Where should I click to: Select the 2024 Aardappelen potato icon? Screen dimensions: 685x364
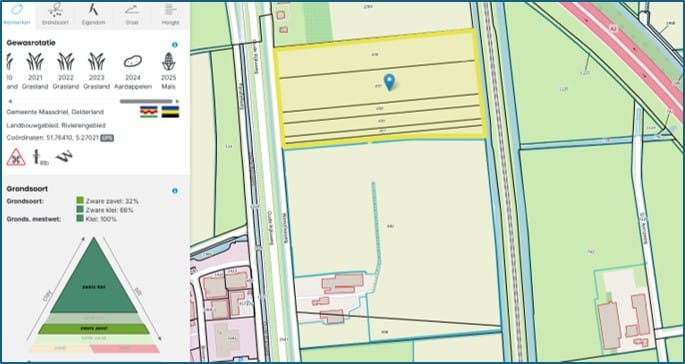point(133,62)
